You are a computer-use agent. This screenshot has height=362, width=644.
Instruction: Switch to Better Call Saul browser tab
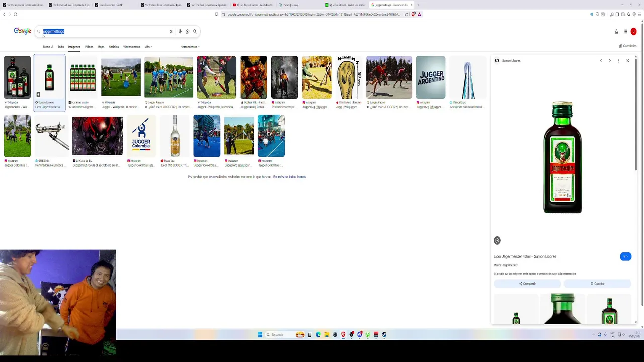pos(70,5)
